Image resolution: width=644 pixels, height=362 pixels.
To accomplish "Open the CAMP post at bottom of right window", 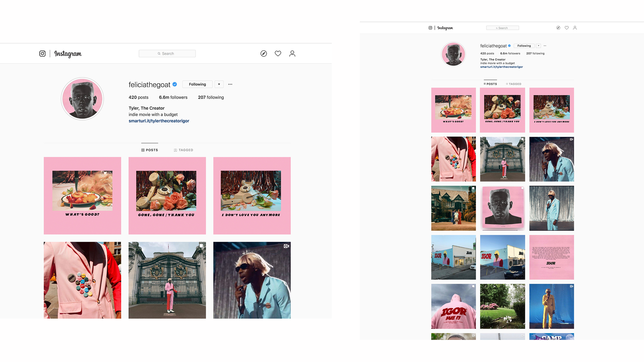I will [x=551, y=337].
